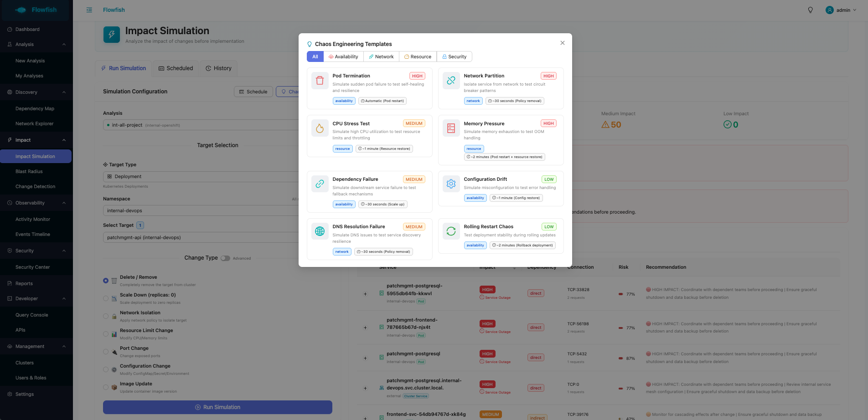
Task: Select the Port Change radio button
Action: pos(106,352)
